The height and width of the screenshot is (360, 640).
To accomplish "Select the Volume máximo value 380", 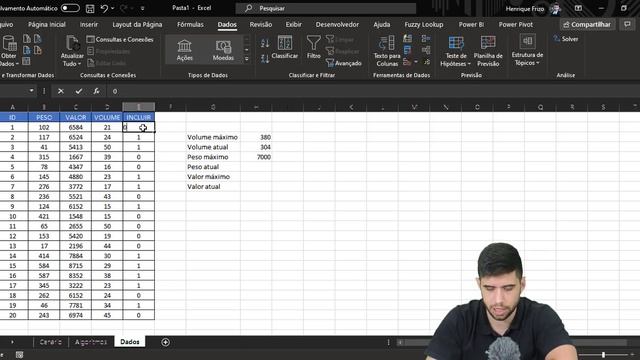I will coord(256,137).
